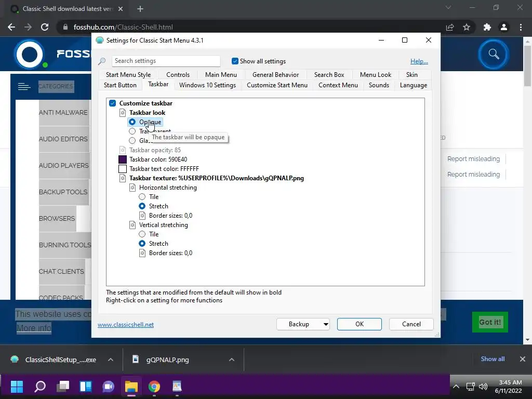Open the Controls tab
The image size is (532, 399).
[x=178, y=75]
